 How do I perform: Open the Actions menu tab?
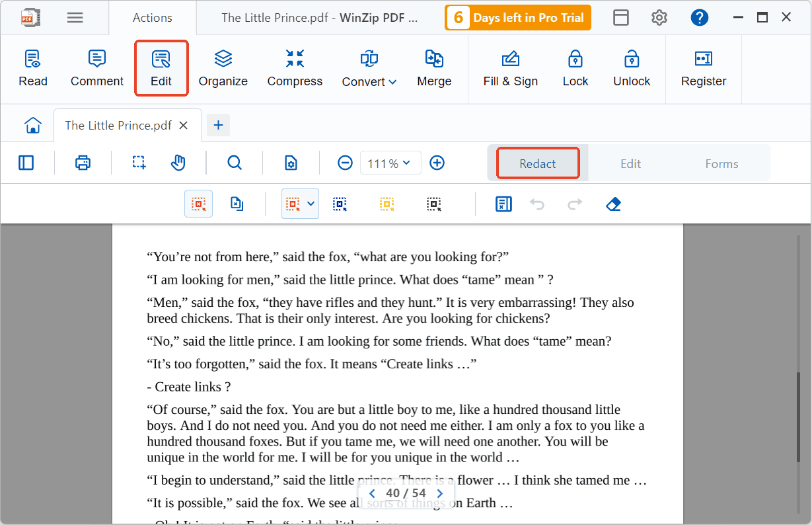(152, 17)
